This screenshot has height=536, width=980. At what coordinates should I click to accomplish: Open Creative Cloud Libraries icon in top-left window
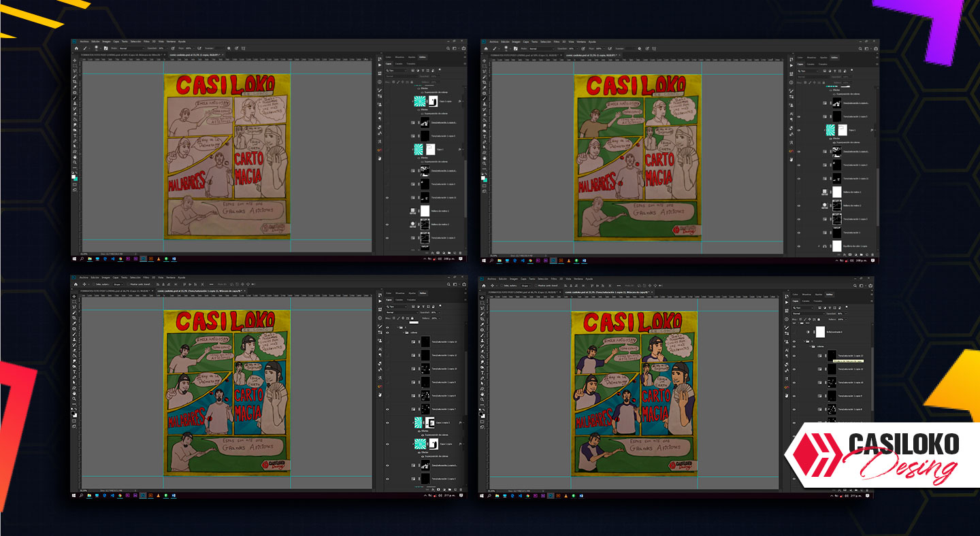click(380, 150)
